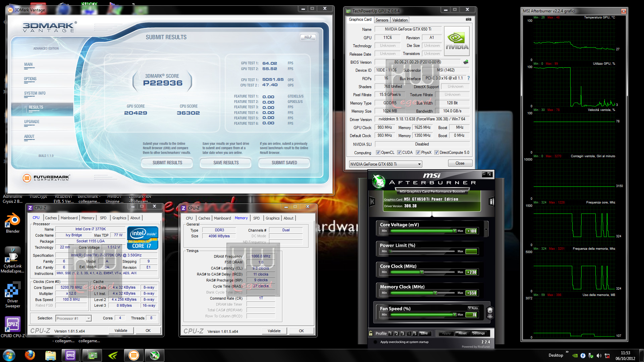Click the Firefox taskbar icon

coord(30,355)
